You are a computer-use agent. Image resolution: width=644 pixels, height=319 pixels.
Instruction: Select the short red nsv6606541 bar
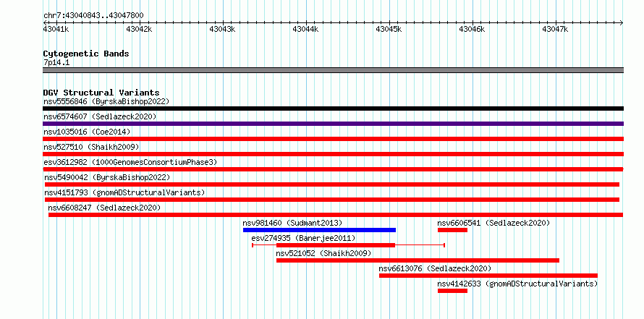452,230
